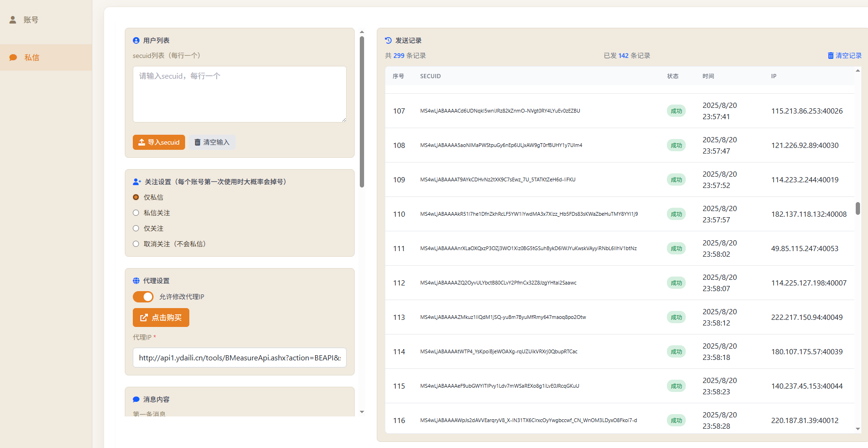Open the 私信 sidebar menu
Image resolution: width=868 pixels, height=448 pixels.
pyautogui.click(x=32, y=57)
